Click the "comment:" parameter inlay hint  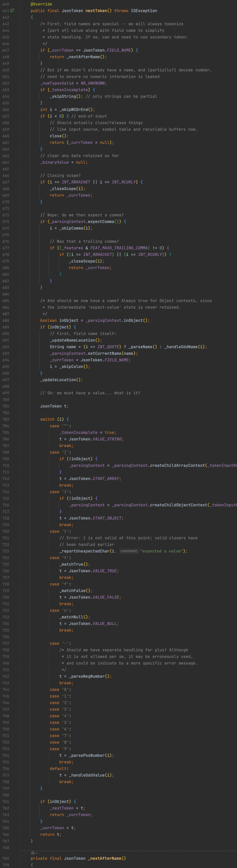click(129, 551)
